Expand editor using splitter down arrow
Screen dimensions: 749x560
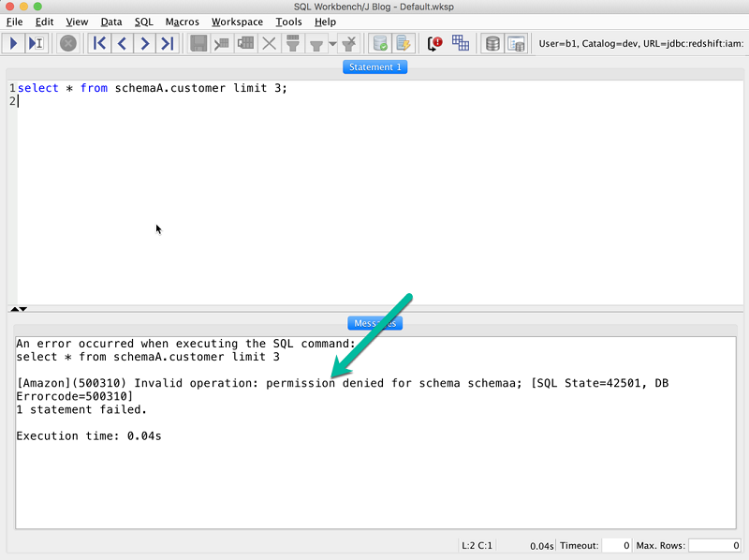coord(22,309)
